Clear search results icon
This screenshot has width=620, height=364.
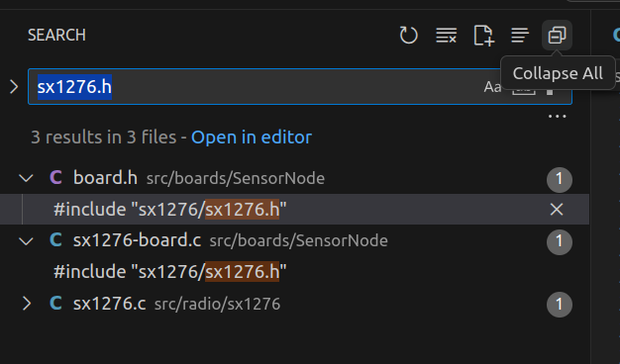tap(446, 36)
